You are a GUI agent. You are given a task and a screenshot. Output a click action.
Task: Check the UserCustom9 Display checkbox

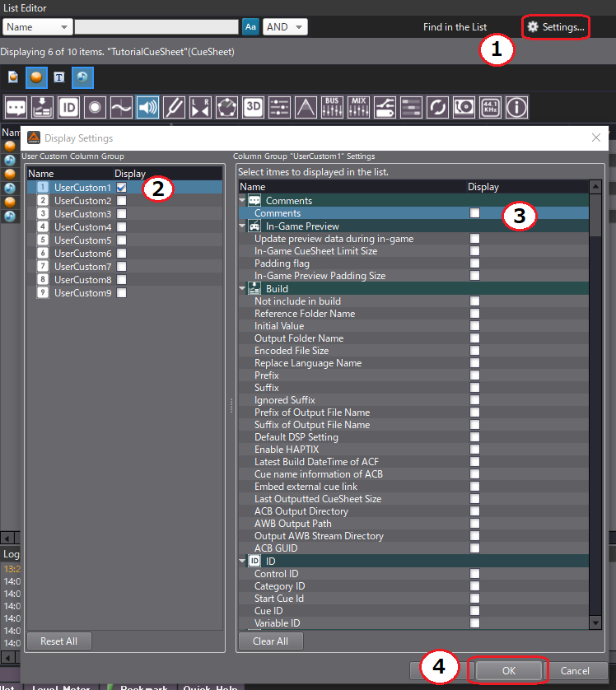[121, 293]
